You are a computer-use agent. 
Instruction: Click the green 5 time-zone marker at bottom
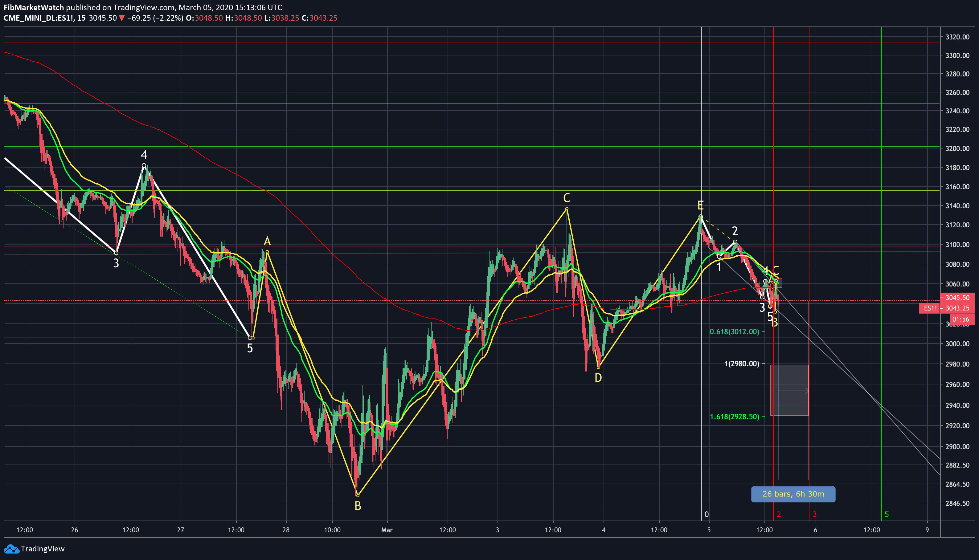tap(887, 514)
